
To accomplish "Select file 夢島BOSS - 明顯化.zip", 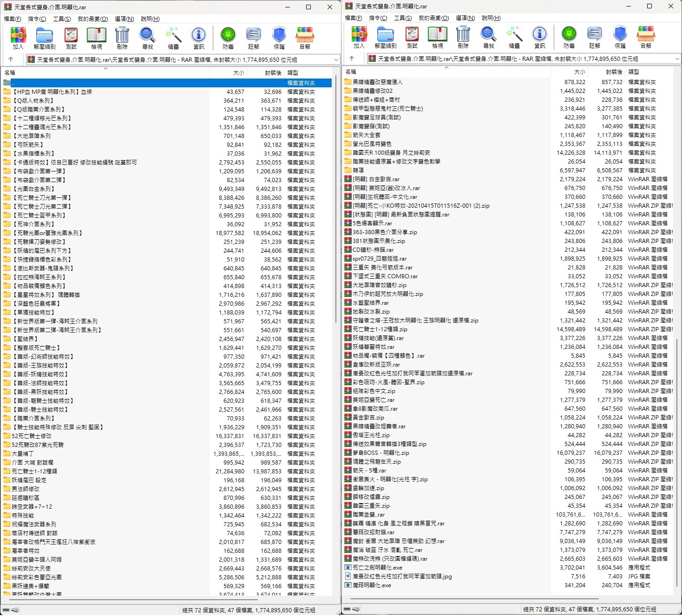I will [508, 453].
